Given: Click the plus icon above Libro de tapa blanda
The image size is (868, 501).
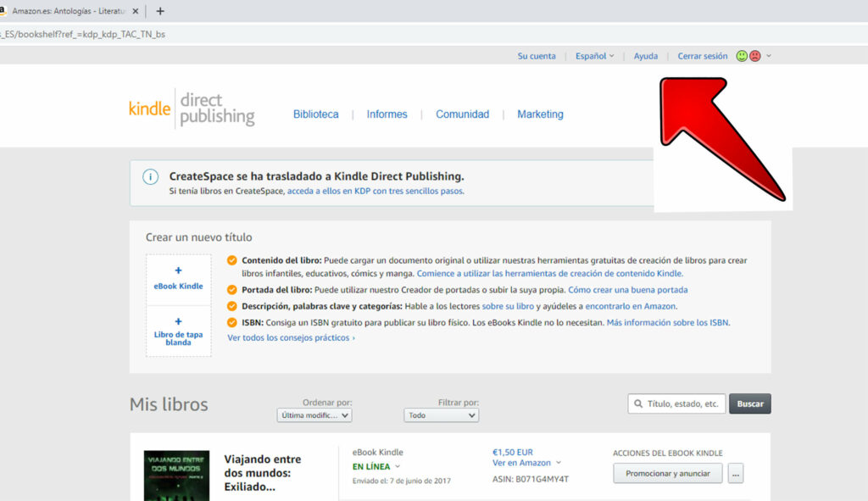Looking at the screenshot, I should point(178,321).
